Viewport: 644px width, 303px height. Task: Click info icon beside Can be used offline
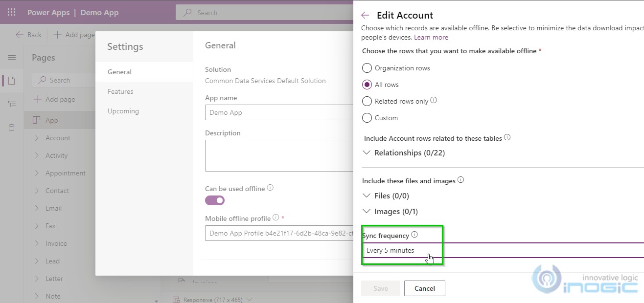click(270, 188)
